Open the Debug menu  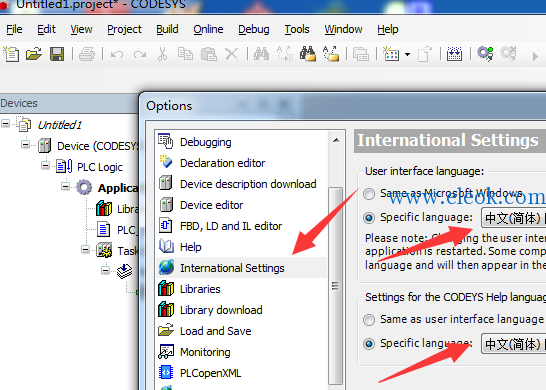tap(254, 29)
